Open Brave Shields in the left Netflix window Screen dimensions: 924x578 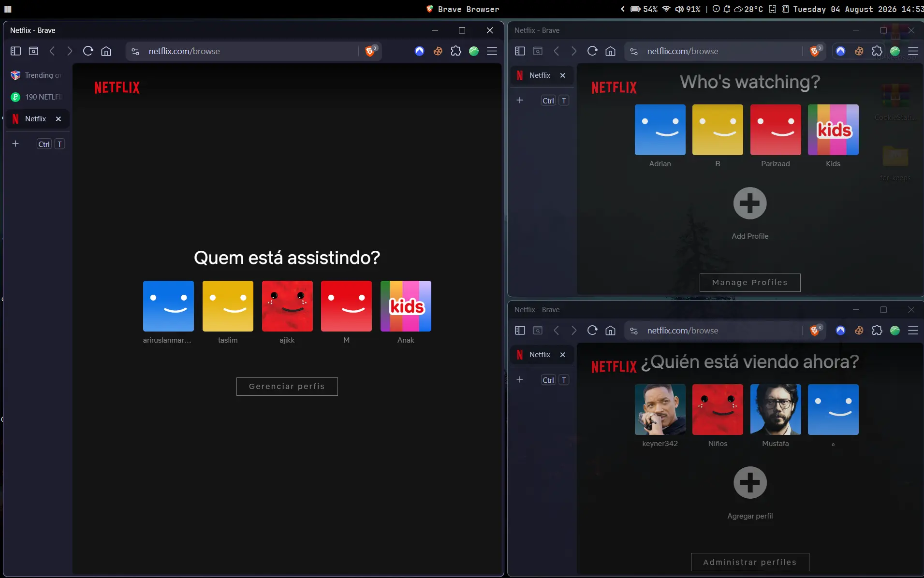(371, 51)
